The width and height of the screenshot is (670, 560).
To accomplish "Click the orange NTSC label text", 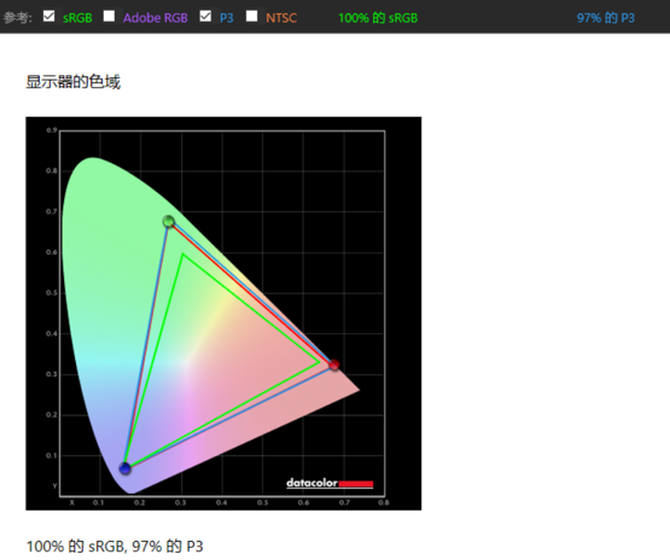I will coord(281,18).
